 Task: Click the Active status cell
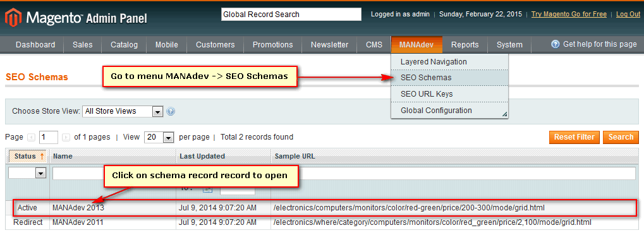tap(27, 208)
